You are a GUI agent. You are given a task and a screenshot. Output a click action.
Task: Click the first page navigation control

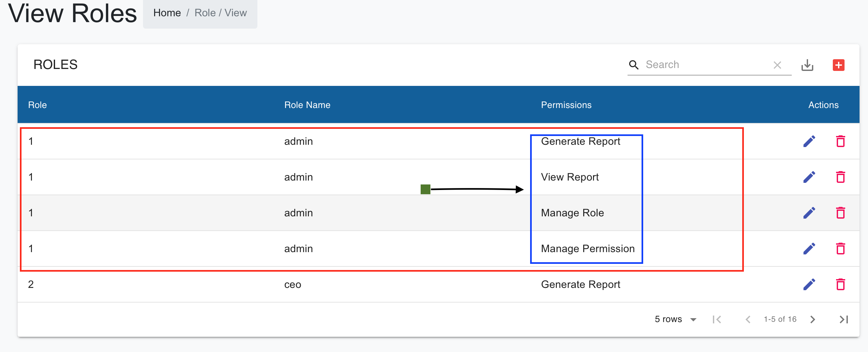point(717,319)
